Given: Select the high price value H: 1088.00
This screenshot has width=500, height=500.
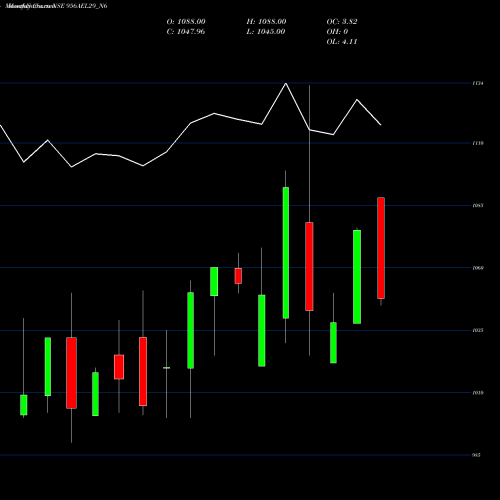Looking at the screenshot, I should (x=266, y=22).
